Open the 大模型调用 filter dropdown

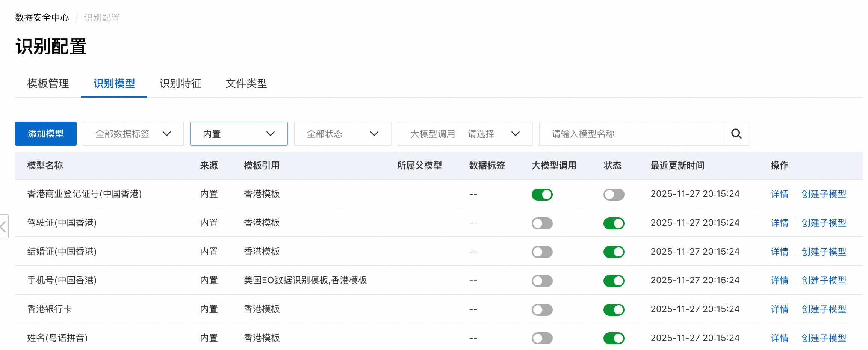pyautogui.click(x=465, y=134)
